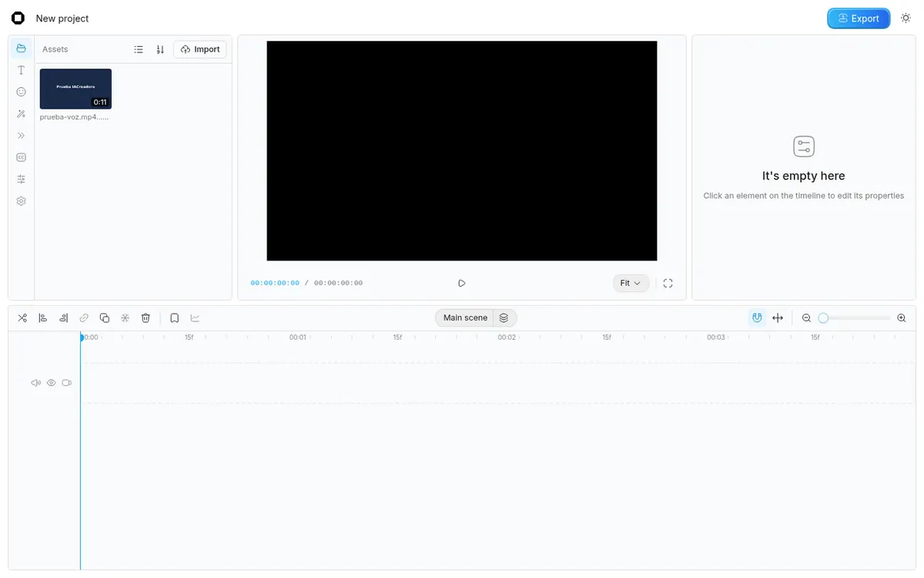This screenshot has width=924, height=578.
Task: Open the scenes layers icon beside Main scene
Action: pyautogui.click(x=504, y=318)
